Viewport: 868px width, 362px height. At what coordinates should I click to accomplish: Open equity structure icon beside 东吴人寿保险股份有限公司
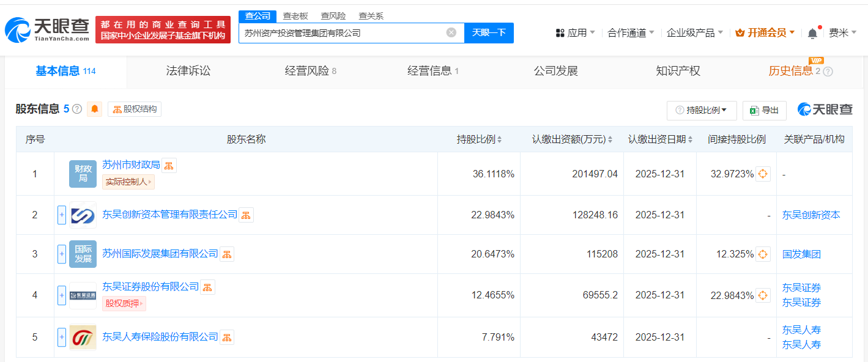click(x=227, y=337)
